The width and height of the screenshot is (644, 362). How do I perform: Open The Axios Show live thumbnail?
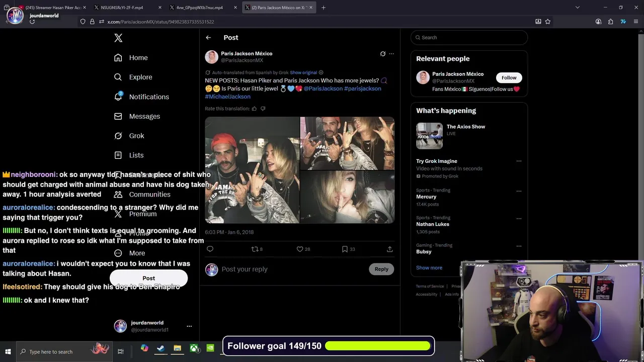[x=429, y=136]
